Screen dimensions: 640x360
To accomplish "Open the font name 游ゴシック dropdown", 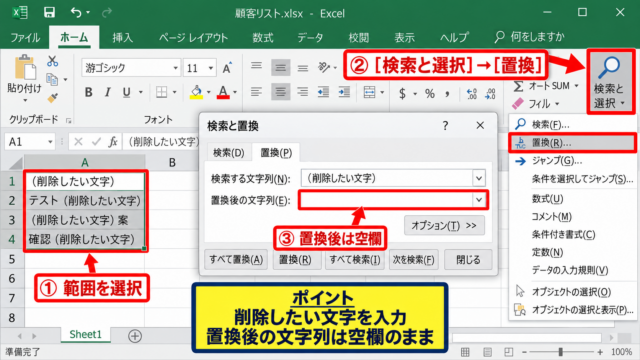I will point(176,68).
